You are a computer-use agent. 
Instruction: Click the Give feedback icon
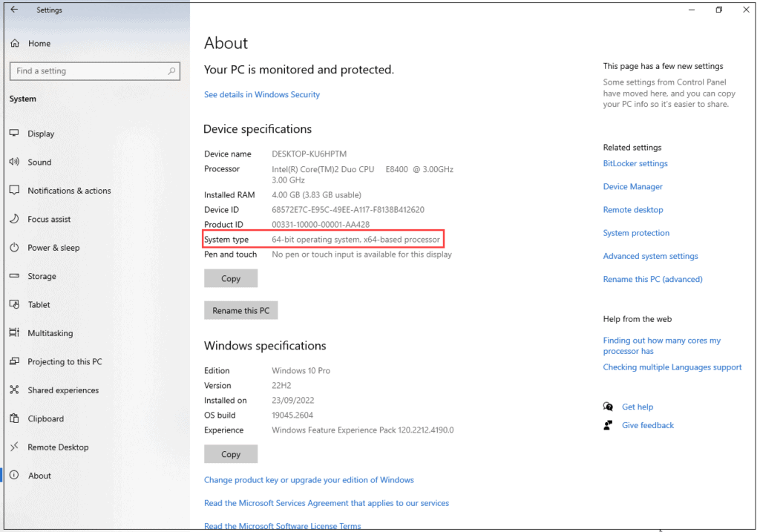coord(609,425)
